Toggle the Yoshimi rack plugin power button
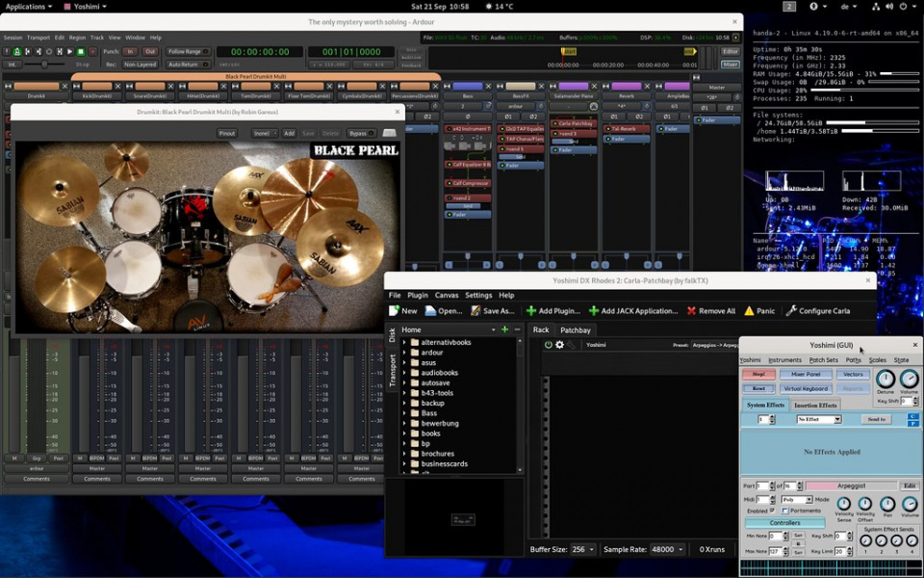 point(549,345)
